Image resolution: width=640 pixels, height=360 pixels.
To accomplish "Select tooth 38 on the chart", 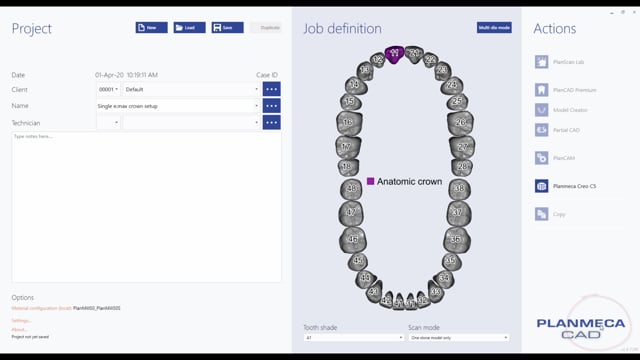I will (x=459, y=189).
